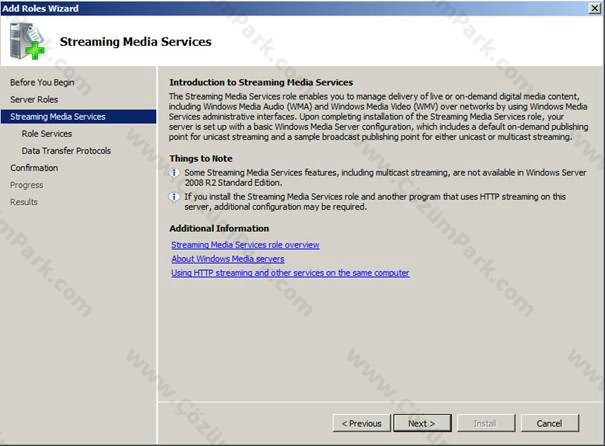Click the Things to Note heading

click(x=201, y=158)
